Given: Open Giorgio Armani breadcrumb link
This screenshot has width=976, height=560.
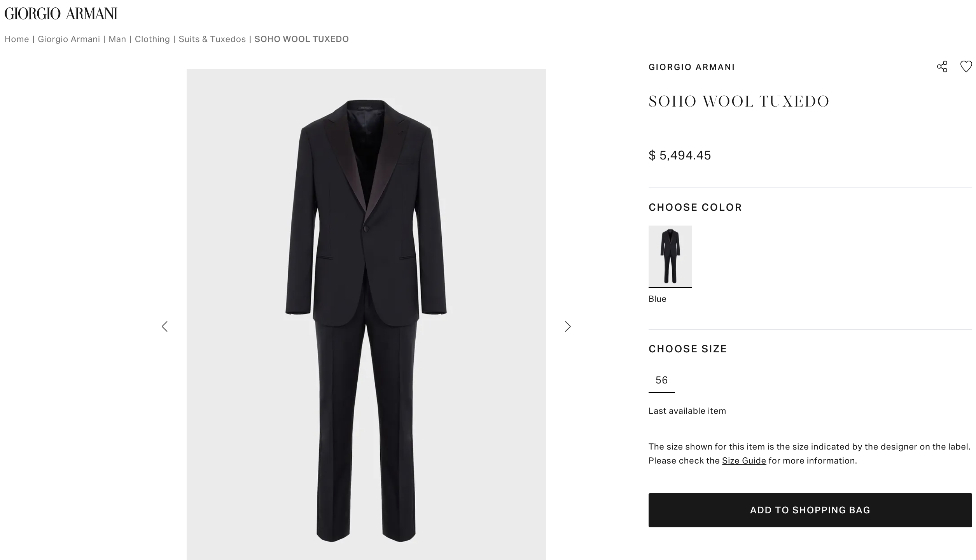Looking at the screenshot, I should tap(69, 39).
